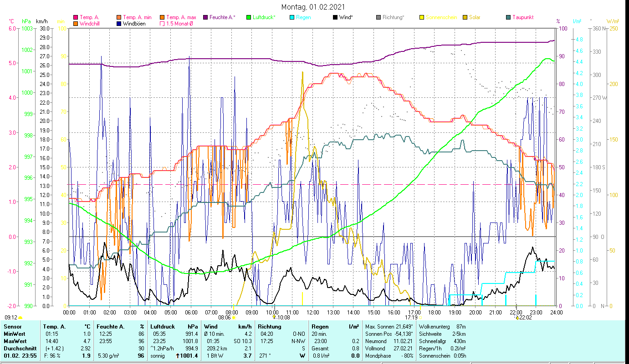
Task: Click the 'SO 10.3' max wind value
Action: [242, 341]
